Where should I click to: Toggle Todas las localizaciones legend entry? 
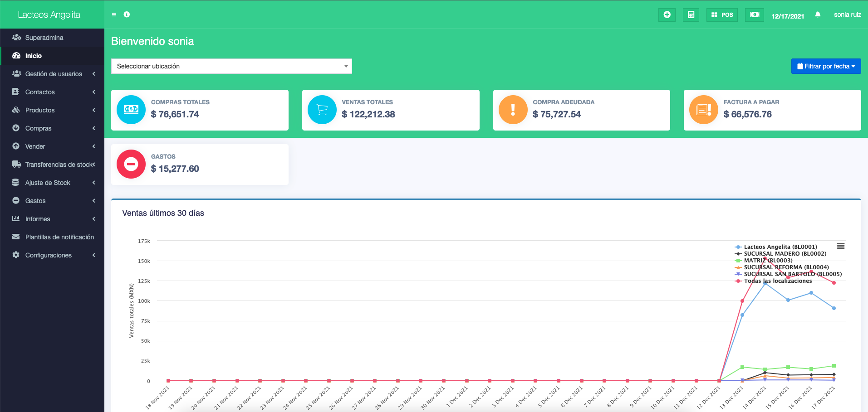point(778,281)
